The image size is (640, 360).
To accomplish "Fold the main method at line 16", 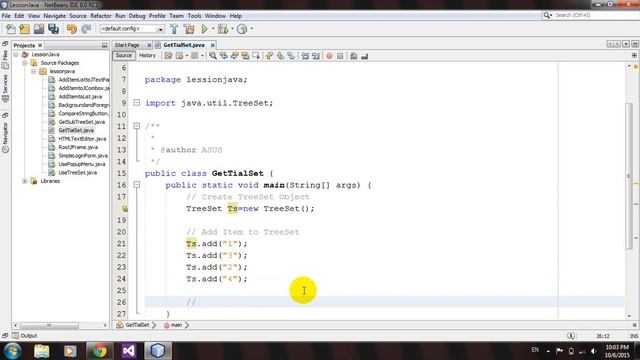I will (137, 185).
